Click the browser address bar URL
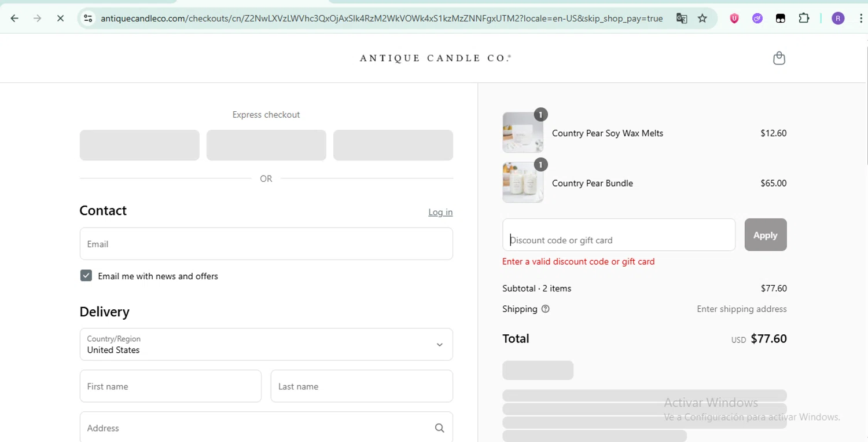The height and width of the screenshot is (442, 868). click(382, 19)
